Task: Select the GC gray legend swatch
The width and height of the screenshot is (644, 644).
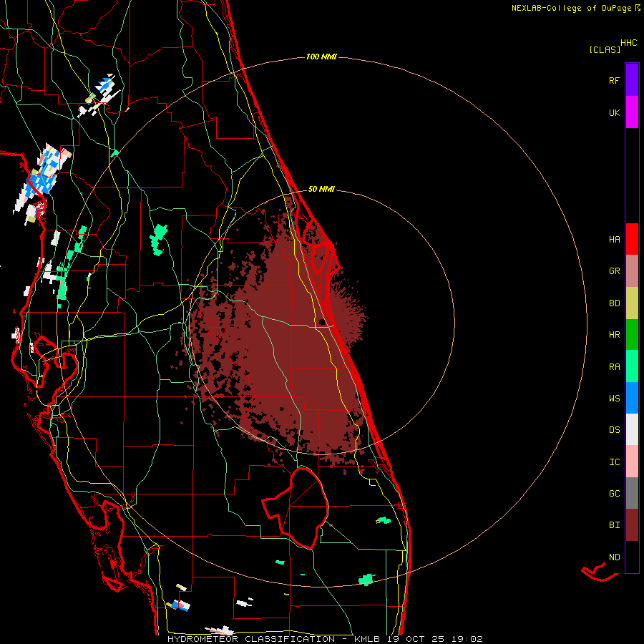Action: click(632, 493)
